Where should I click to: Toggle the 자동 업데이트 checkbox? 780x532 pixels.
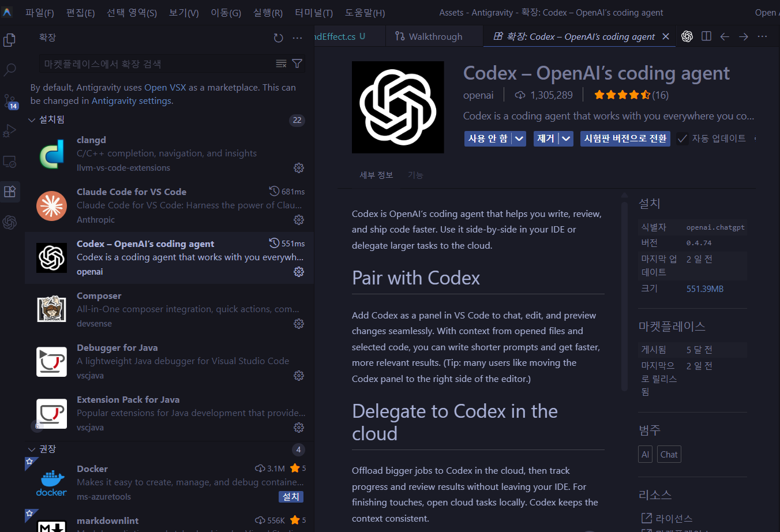pos(682,139)
